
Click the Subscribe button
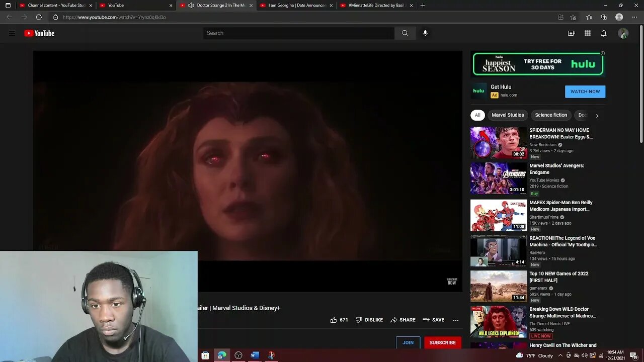click(442, 342)
